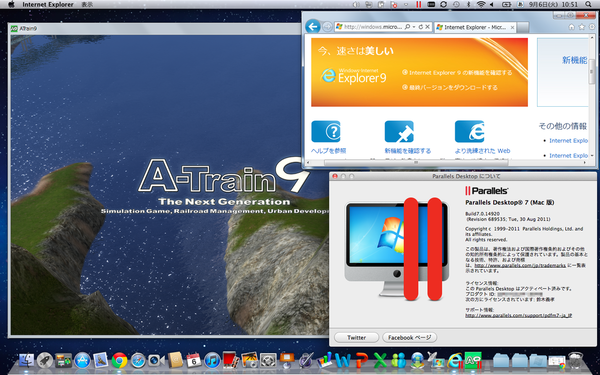Open the Trash in the Dock
Viewport: 600px width, 375px height.
tap(575, 360)
